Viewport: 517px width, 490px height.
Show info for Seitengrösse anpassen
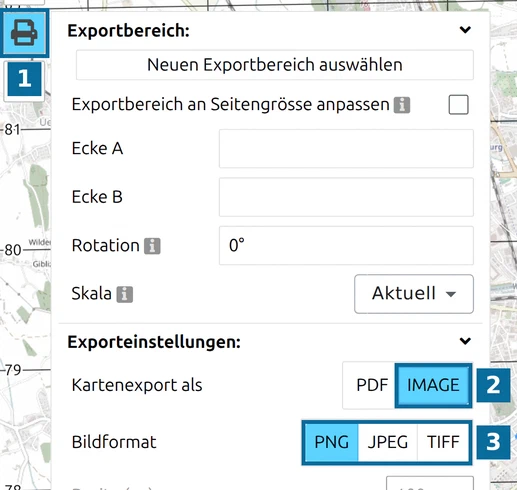pos(402,105)
